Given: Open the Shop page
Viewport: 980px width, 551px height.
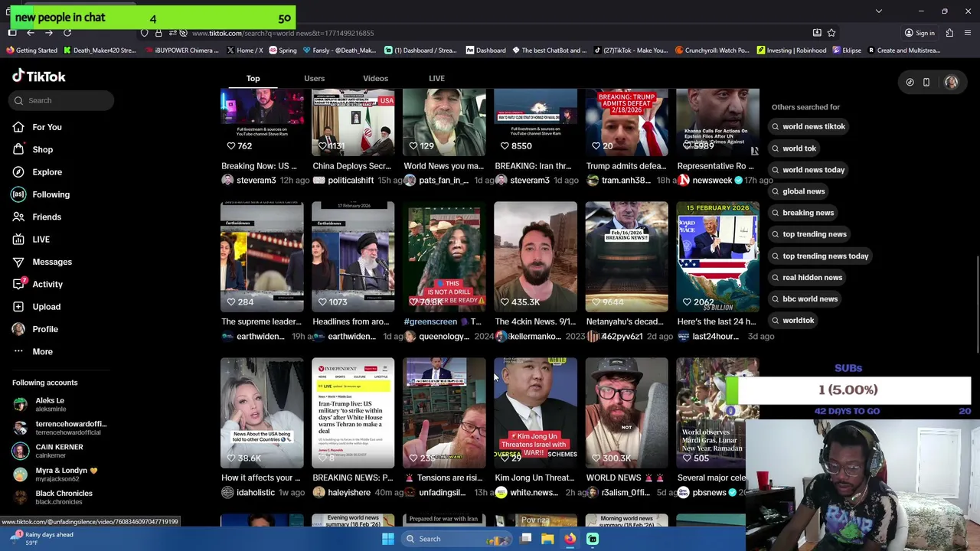Looking at the screenshot, I should (x=42, y=149).
